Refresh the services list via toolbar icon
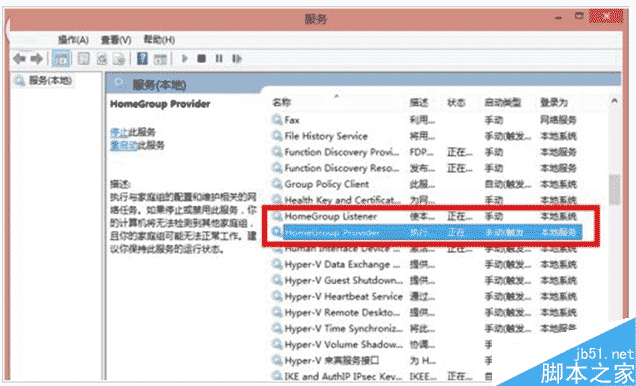This screenshot has height=386, width=636. tap(101, 59)
